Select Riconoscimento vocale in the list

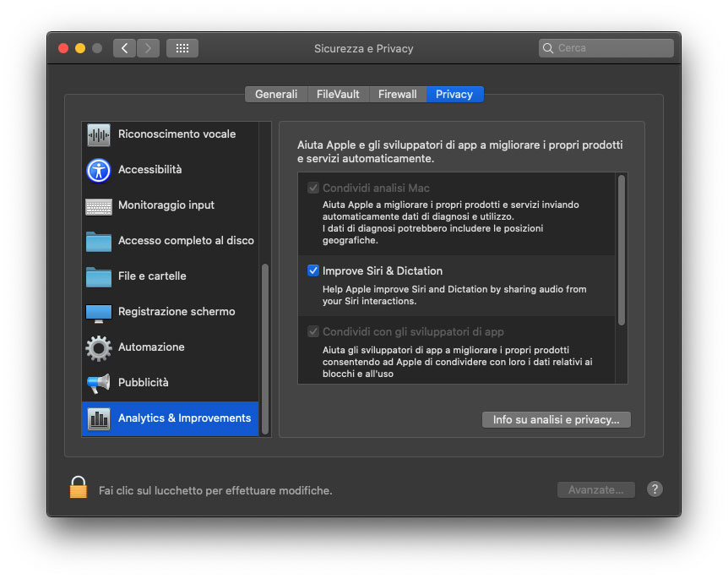pos(170,134)
